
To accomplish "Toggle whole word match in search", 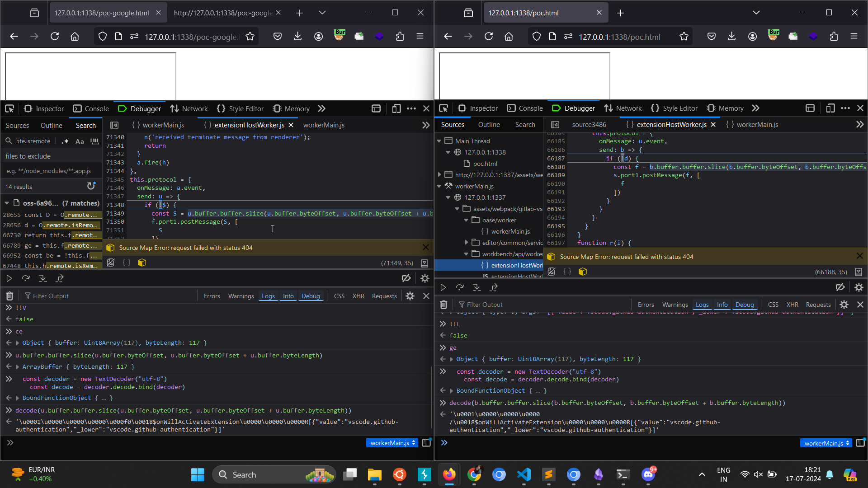I will (x=94, y=141).
